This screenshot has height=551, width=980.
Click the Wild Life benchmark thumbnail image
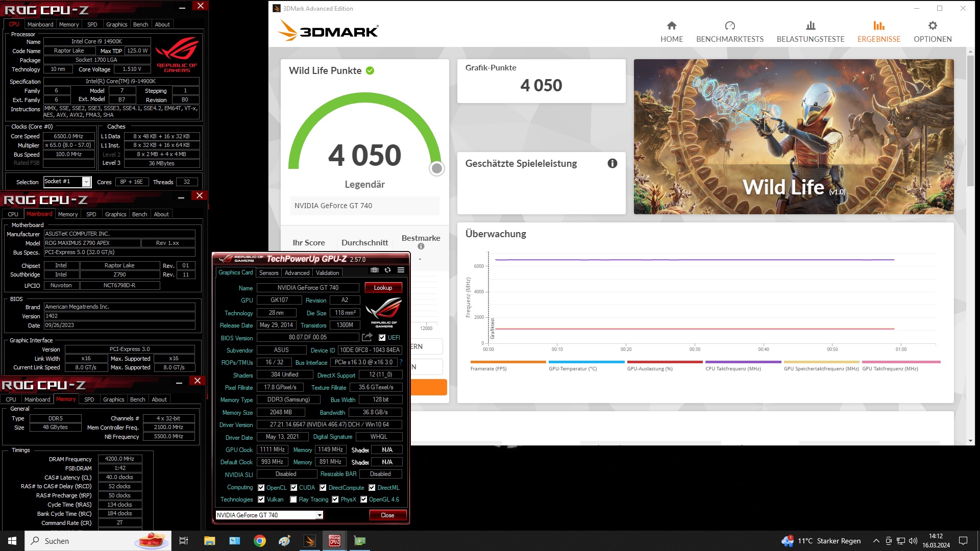pyautogui.click(x=794, y=137)
